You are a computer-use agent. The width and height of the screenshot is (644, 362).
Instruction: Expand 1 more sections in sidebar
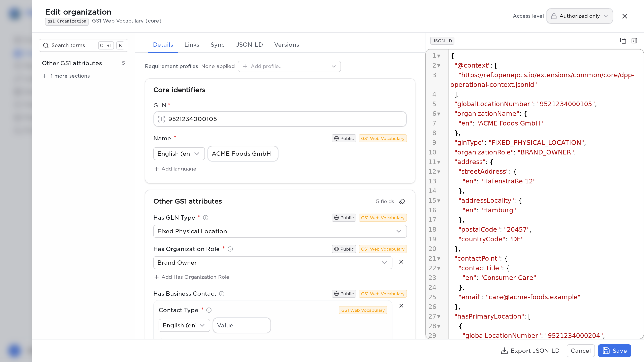pos(66,76)
